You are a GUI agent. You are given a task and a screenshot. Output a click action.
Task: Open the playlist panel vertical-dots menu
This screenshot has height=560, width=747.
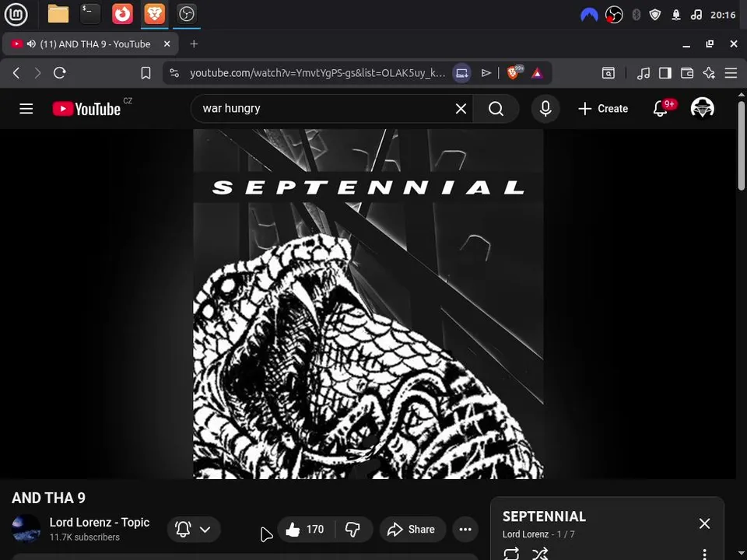705,555
